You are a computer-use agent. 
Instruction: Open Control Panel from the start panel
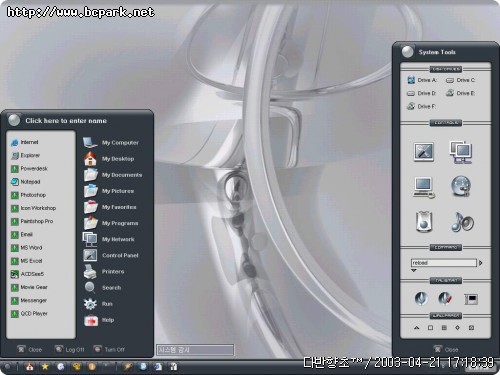coord(111,255)
